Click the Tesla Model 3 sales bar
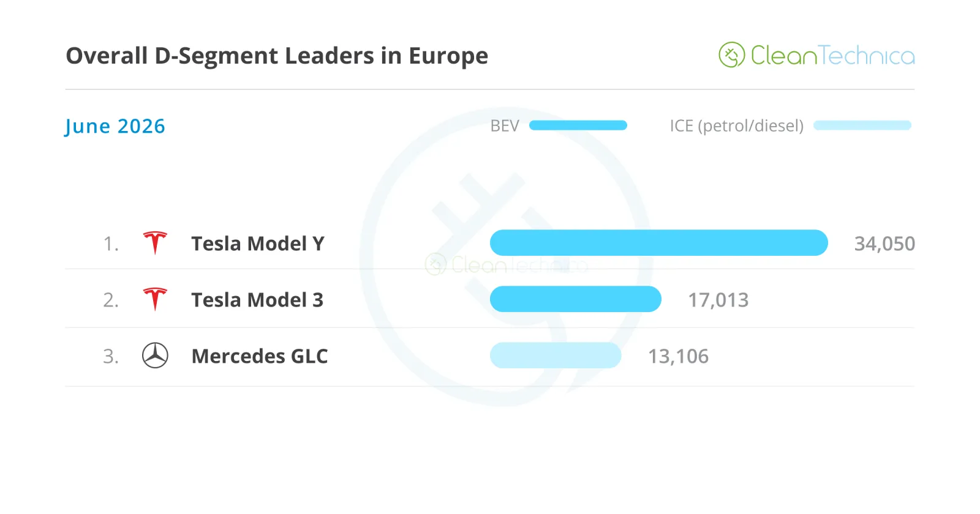 click(576, 299)
